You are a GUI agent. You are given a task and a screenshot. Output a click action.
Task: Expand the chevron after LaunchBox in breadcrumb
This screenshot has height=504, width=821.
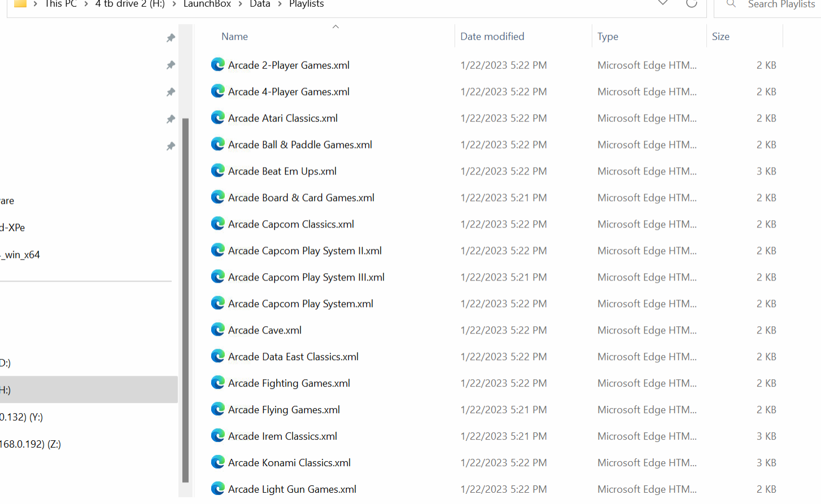[x=241, y=4]
